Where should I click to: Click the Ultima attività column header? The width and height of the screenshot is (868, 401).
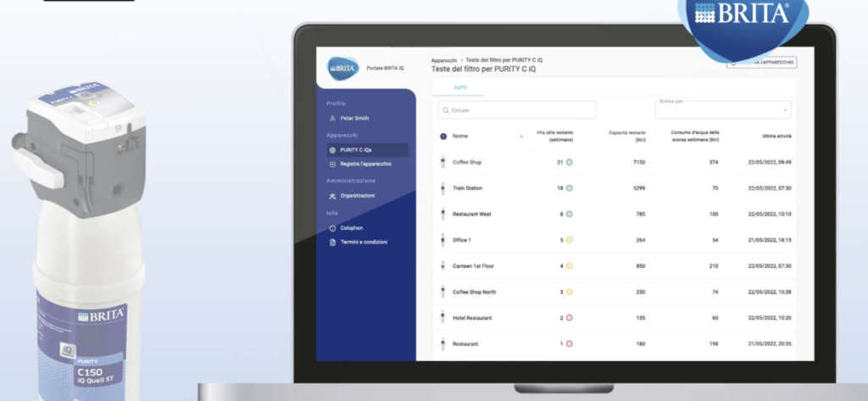click(x=776, y=136)
